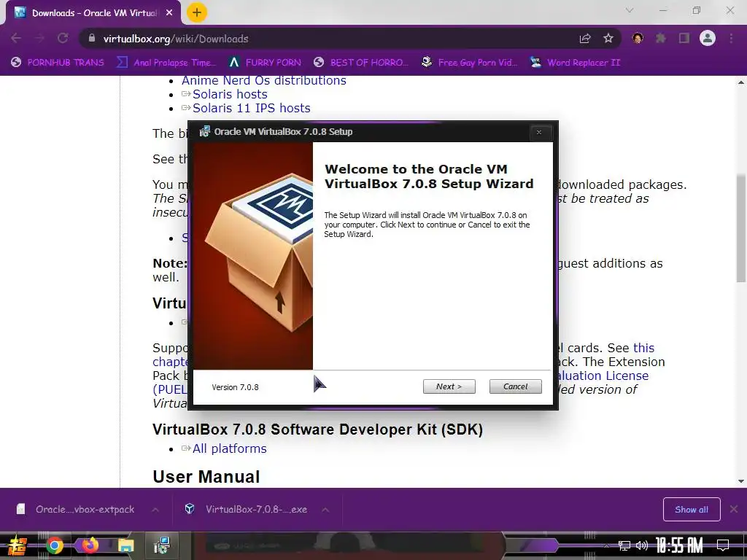Open the volume speaker tray icon

[642, 545]
